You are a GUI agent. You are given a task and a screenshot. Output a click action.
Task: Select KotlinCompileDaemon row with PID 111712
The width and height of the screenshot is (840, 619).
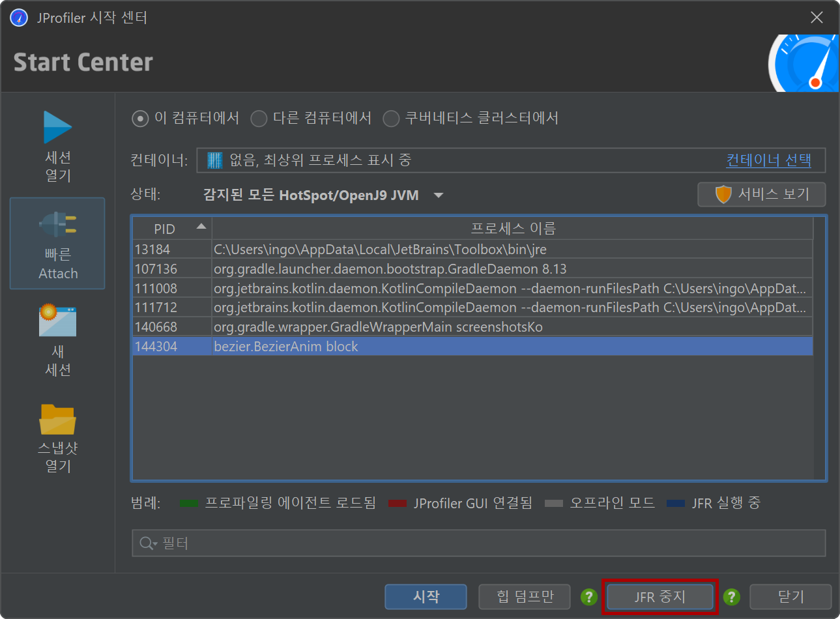coord(472,308)
